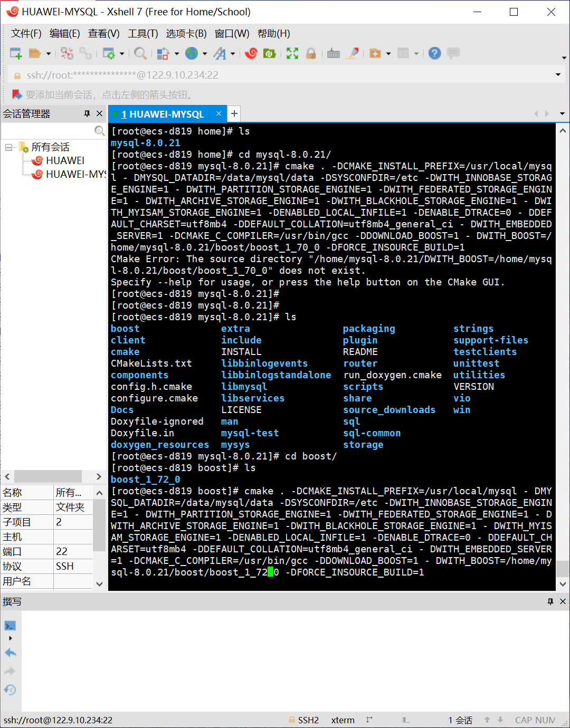Click the Reconnect chain-link icon

pyautogui.click(x=85, y=53)
